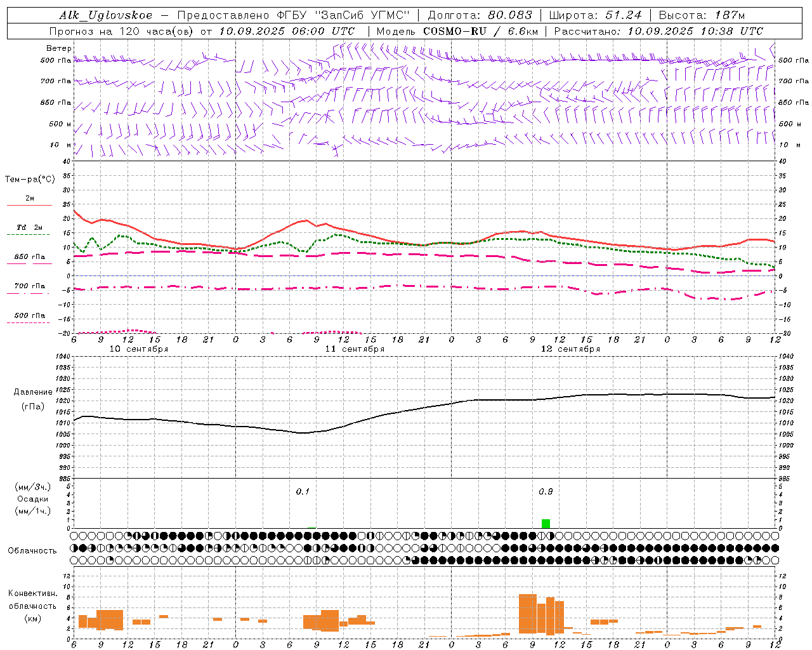Click the (мм/1ч.) precipitation unit label
The image size is (812, 650).
[x=33, y=511]
